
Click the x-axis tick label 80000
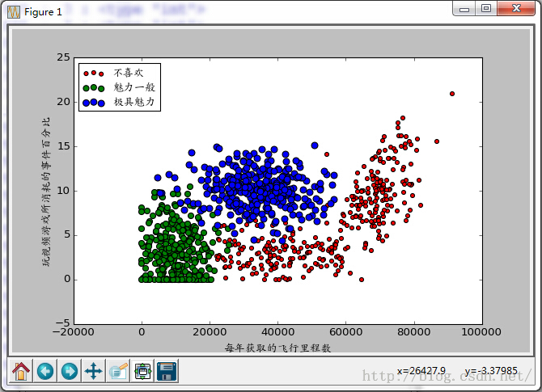[x=413, y=332]
